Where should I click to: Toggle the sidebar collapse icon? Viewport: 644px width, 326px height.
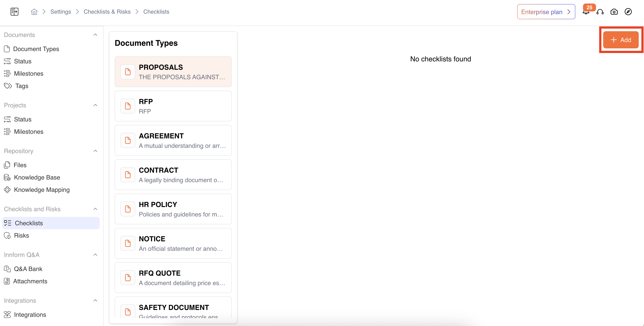(14, 11)
